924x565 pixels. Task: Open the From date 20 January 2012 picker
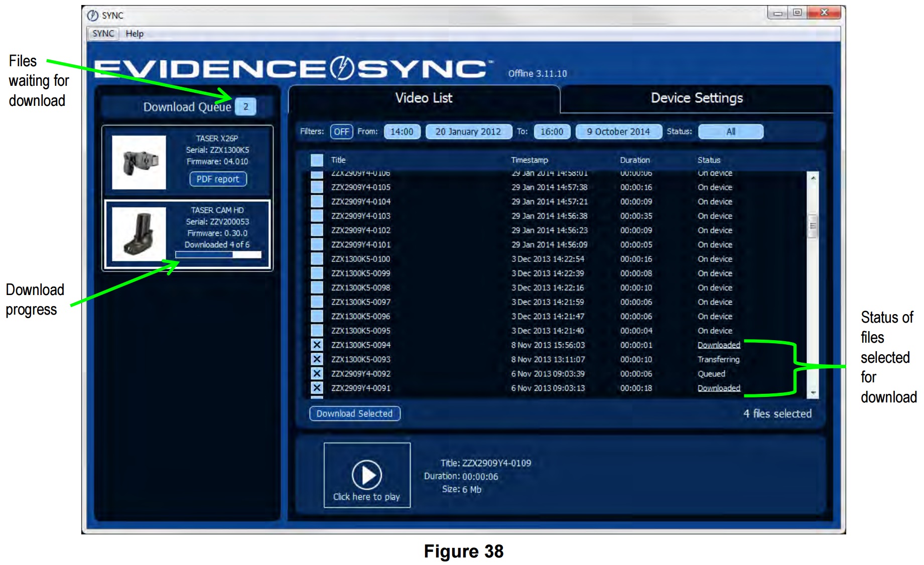coord(468,131)
